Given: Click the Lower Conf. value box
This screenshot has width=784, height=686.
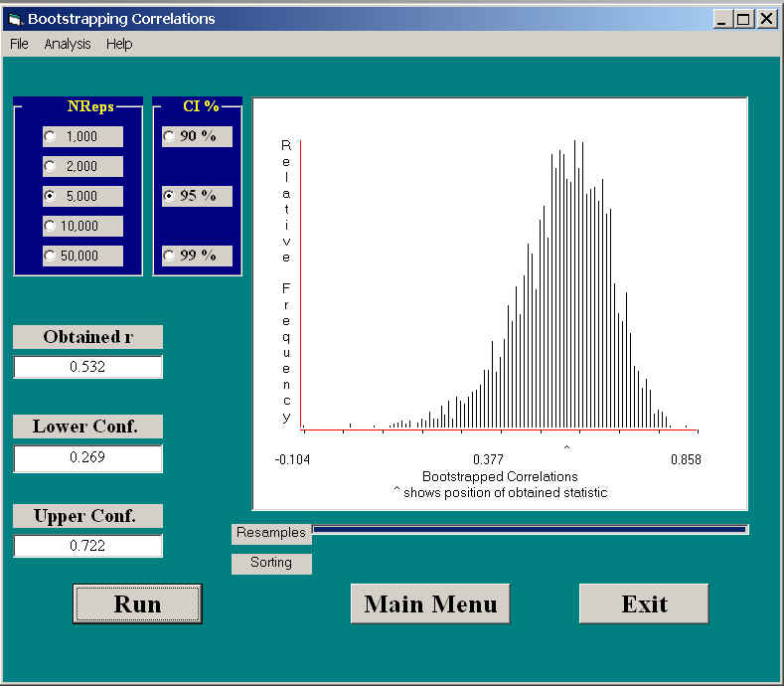Looking at the screenshot, I should [87, 458].
